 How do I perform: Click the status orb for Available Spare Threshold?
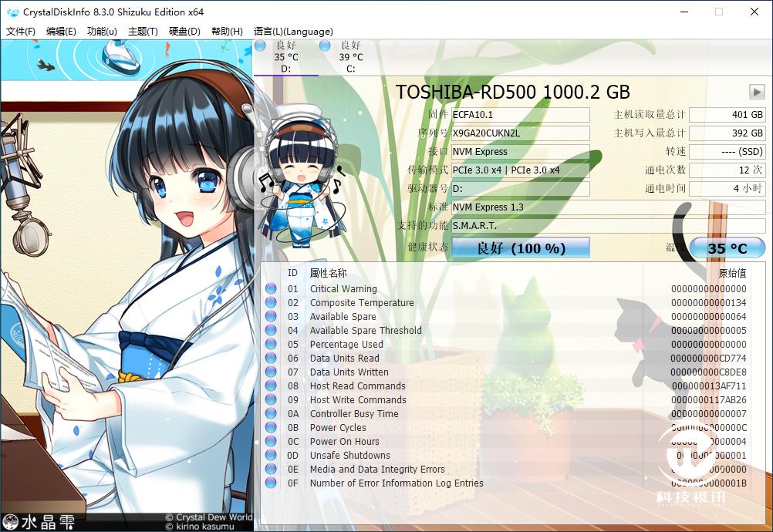pyautogui.click(x=271, y=330)
